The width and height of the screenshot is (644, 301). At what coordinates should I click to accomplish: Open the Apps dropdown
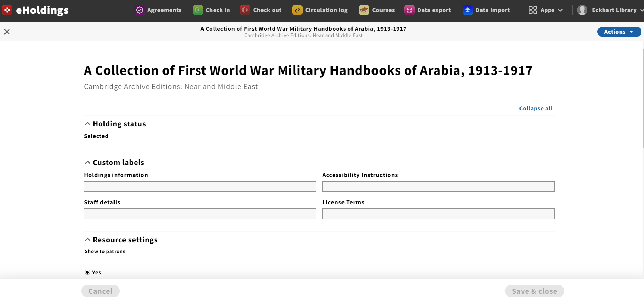pyautogui.click(x=546, y=10)
